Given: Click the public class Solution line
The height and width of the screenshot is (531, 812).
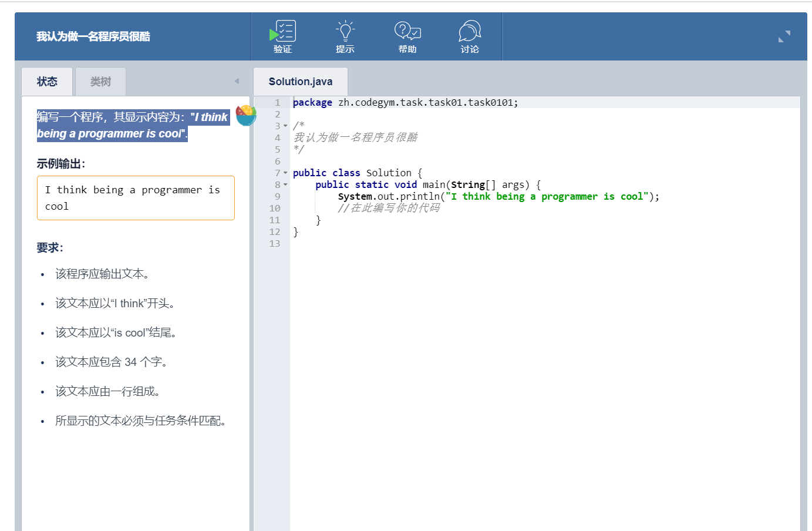Looking at the screenshot, I should (358, 173).
